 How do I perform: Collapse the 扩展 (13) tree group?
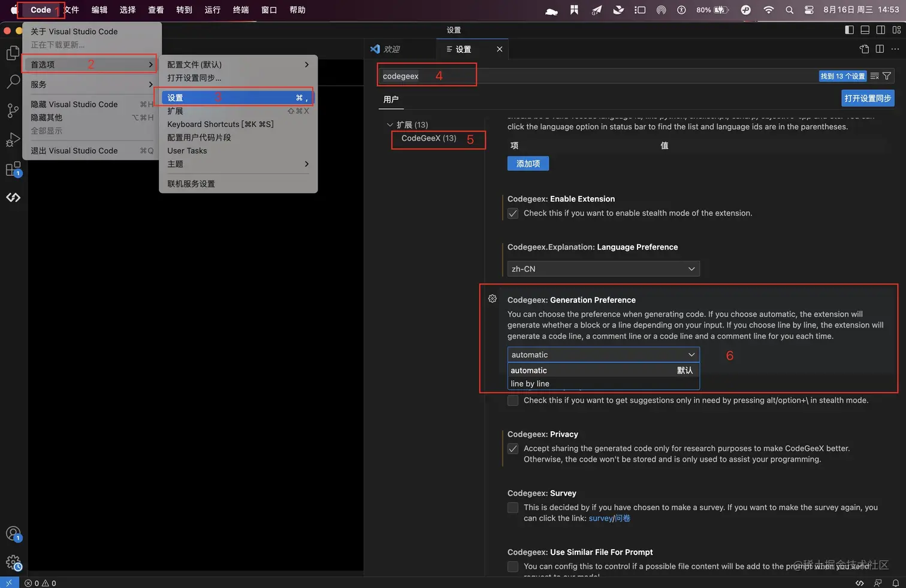click(x=390, y=125)
